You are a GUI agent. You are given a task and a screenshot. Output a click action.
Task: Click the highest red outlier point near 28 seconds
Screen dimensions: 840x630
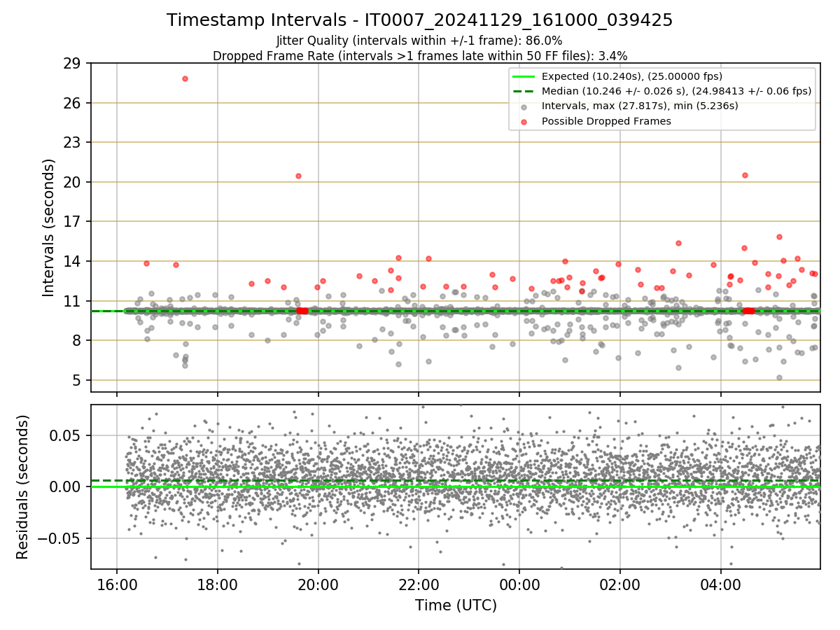pos(185,78)
